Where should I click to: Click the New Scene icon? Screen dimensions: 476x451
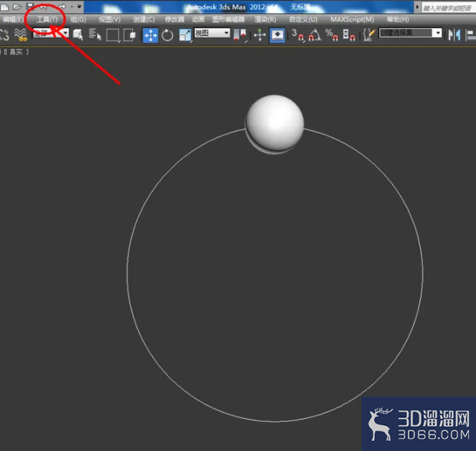5,6
